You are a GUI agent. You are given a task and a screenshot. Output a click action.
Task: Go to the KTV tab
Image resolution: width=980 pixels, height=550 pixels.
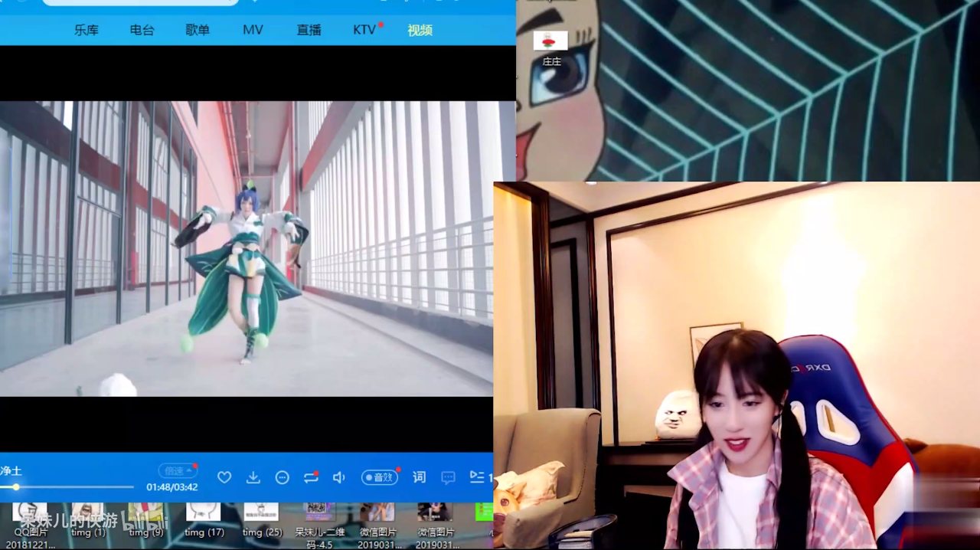coord(364,30)
